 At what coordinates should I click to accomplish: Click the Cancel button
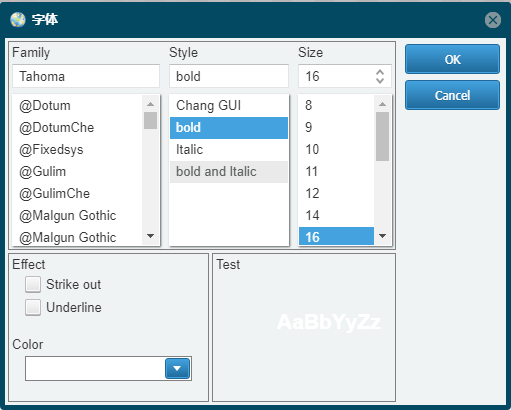[452, 95]
